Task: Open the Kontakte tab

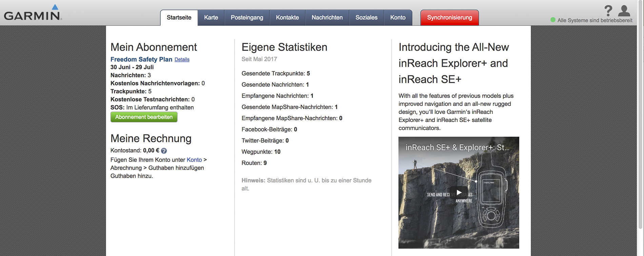Action: point(287,18)
